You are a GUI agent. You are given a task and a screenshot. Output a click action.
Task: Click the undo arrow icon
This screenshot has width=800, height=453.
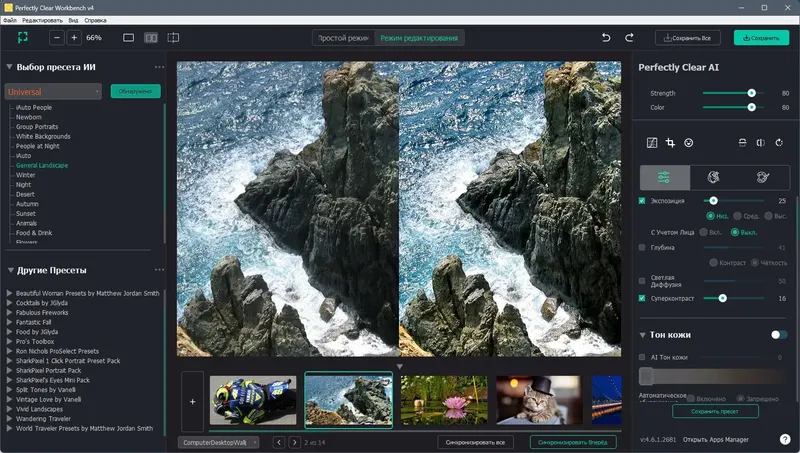(x=605, y=37)
